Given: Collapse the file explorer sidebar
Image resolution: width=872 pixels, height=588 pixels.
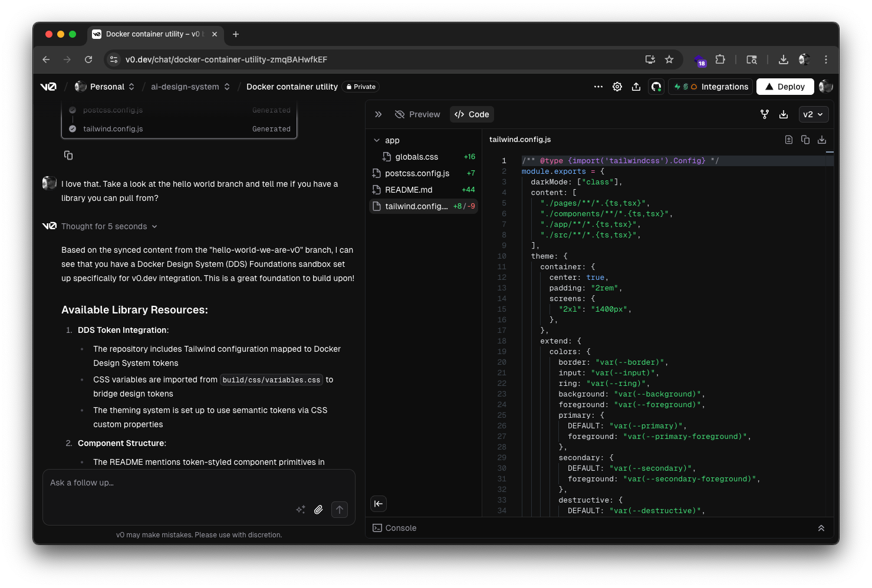Looking at the screenshot, I should click(378, 504).
